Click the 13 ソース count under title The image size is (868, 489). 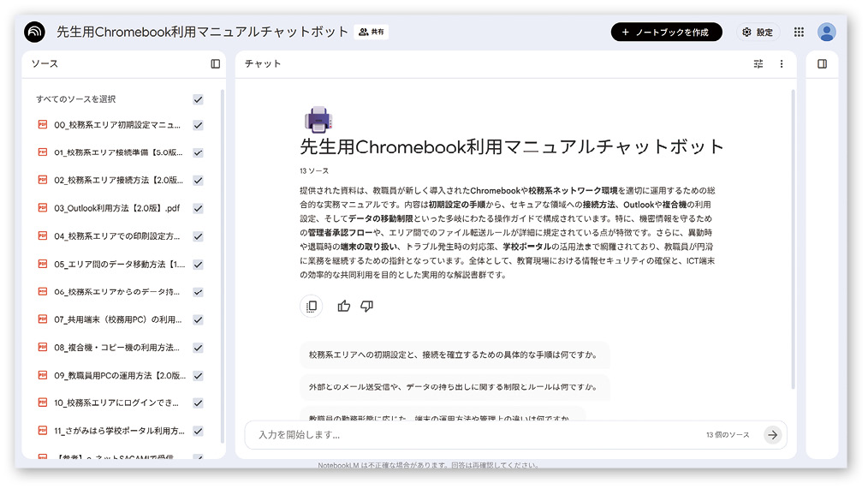(314, 171)
